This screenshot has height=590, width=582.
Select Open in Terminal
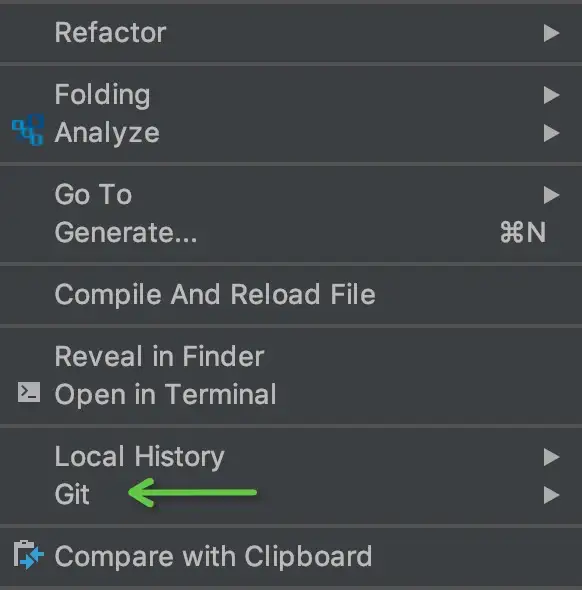tap(291, 394)
